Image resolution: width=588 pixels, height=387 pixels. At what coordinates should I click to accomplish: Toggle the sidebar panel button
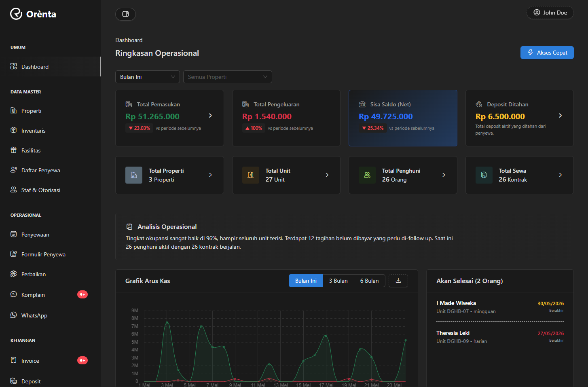coord(125,14)
